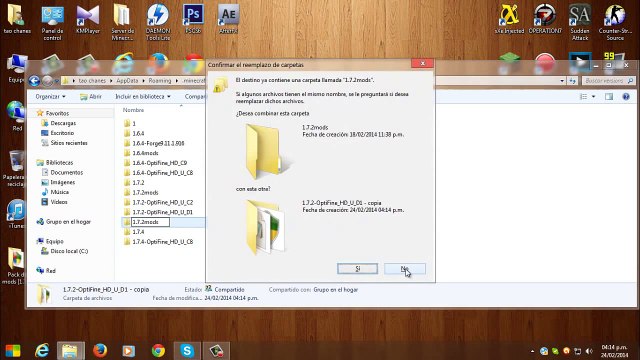Open the Organizar dropdown menu
The height and width of the screenshot is (360, 640).
[50, 97]
